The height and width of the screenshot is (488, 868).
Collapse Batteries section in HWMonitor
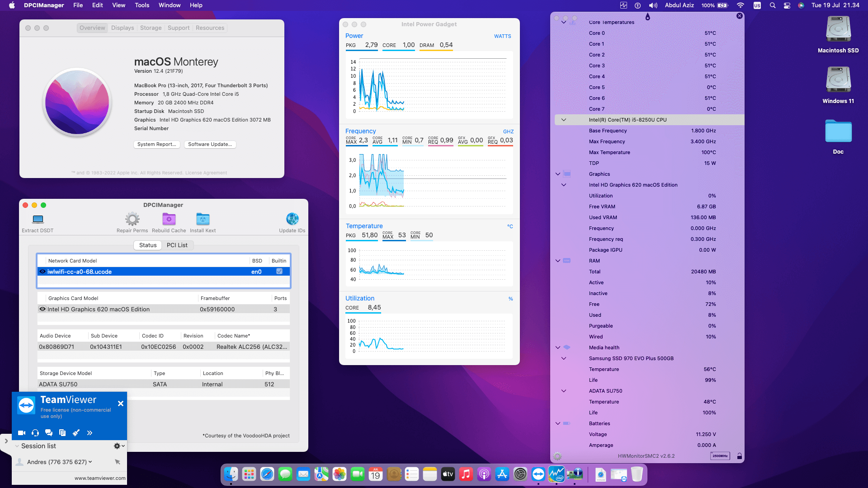[x=558, y=423]
